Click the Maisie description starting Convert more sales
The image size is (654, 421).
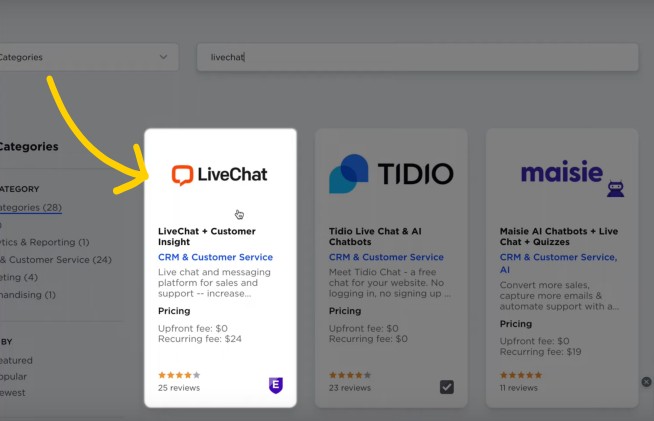559,296
